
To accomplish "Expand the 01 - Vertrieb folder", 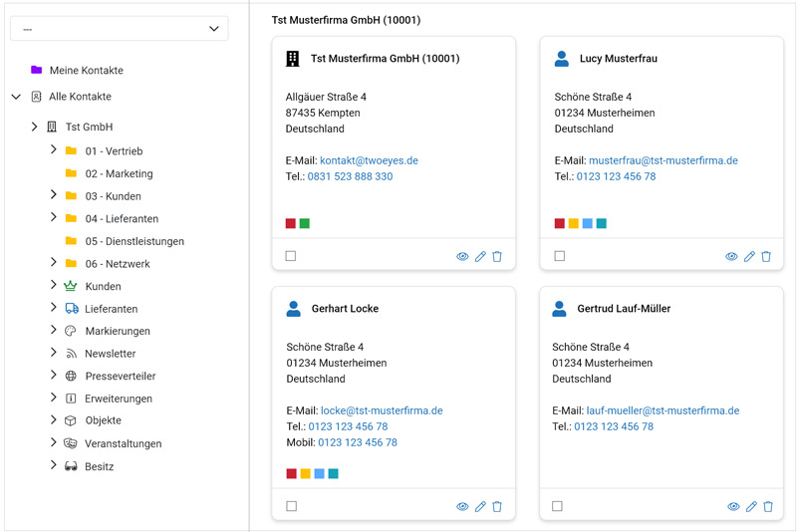I will [54, 150].
